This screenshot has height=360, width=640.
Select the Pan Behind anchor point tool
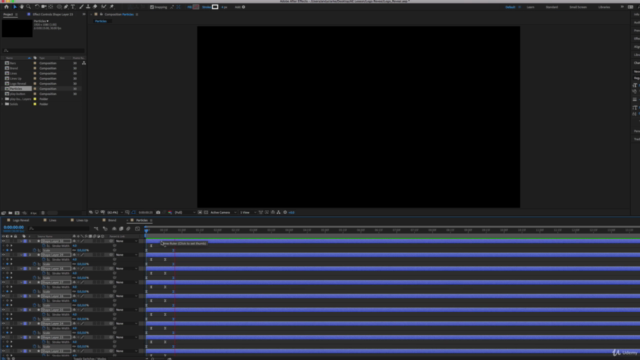pos(51,7)
